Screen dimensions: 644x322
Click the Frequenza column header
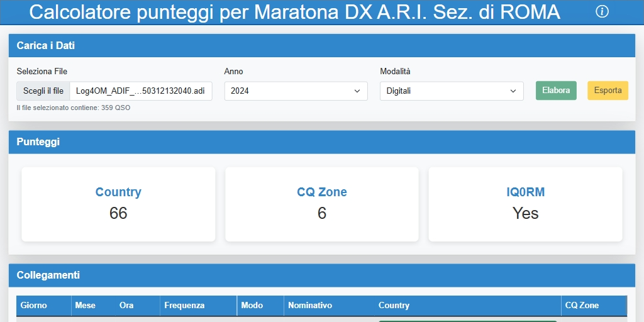click(198, 306)
